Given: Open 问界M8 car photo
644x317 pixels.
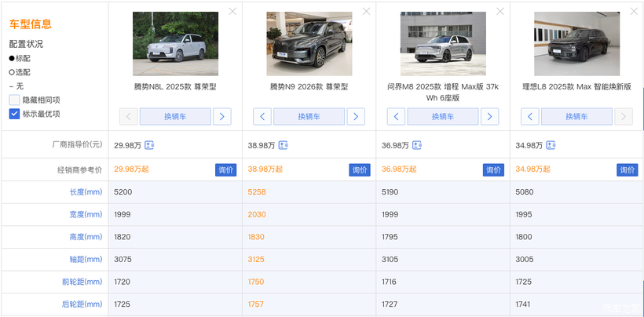Looking at the screenshot, I should (443, 44).
